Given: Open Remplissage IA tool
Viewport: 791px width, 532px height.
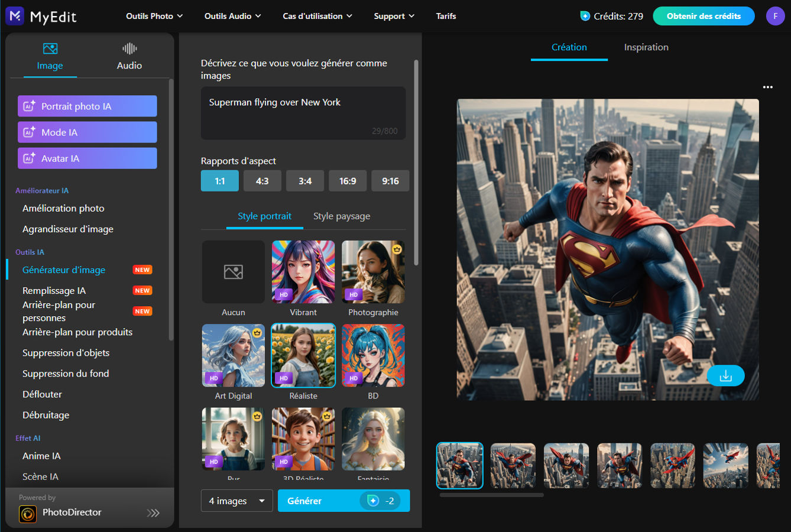Looking at the screenshot, I should point(54,290).
